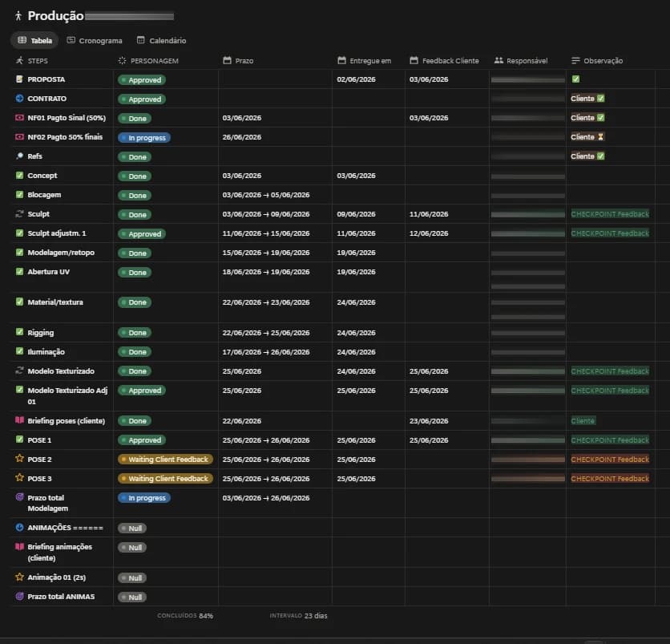
Task: Switch to the Tabela view tab
Action: (x=34, y=40)
